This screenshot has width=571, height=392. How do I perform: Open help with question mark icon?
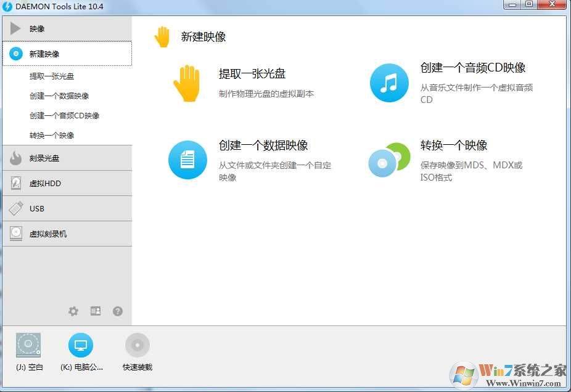coord(118,311)
